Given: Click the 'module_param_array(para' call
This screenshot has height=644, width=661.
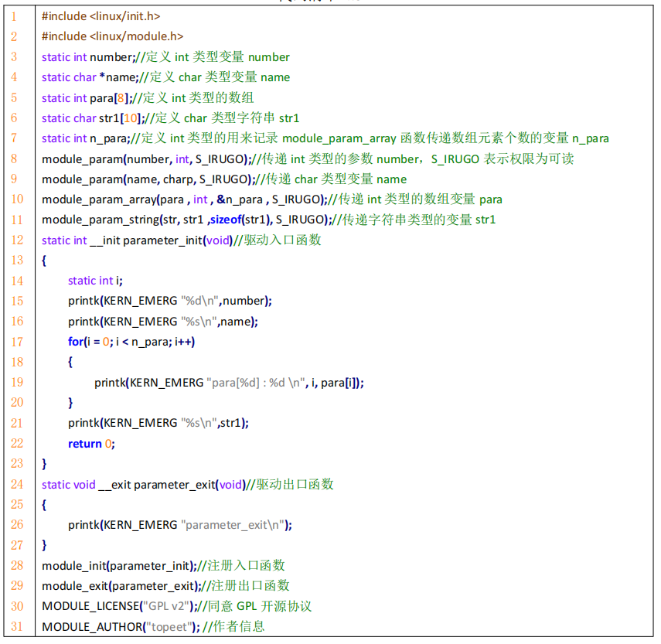Looking at the screenshot, I should [x=113, y=199].
